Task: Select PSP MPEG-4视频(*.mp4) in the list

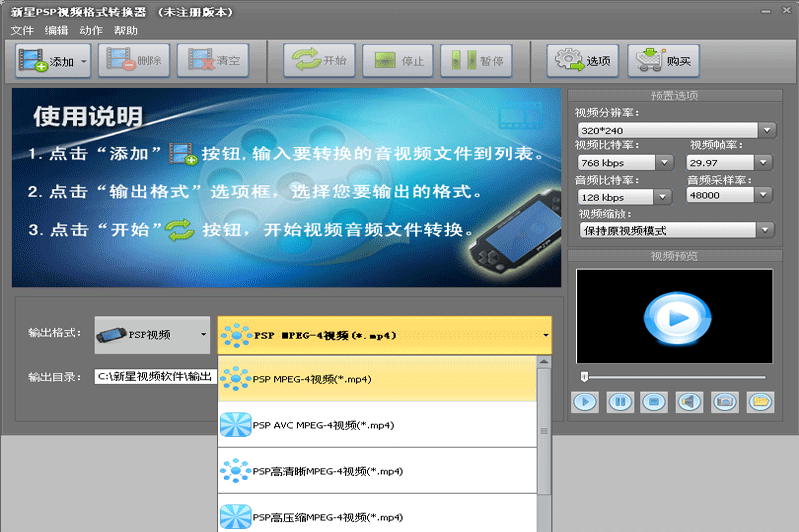Action: point(378,379)
